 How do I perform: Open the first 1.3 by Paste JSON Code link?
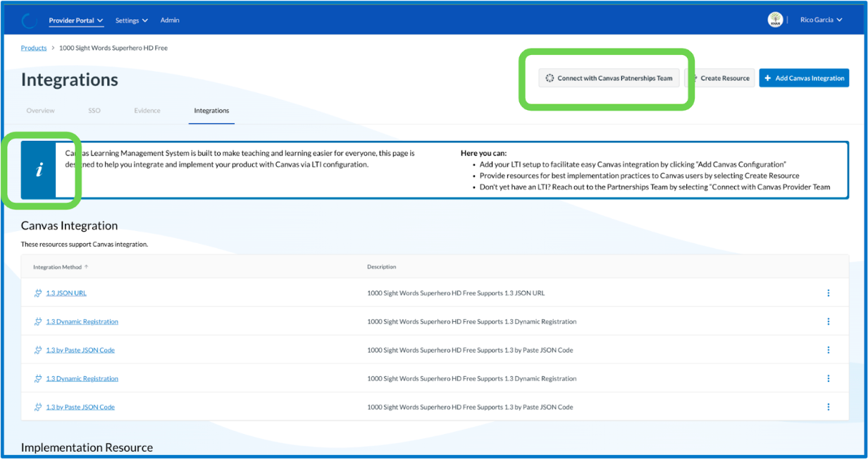point(80,350)
